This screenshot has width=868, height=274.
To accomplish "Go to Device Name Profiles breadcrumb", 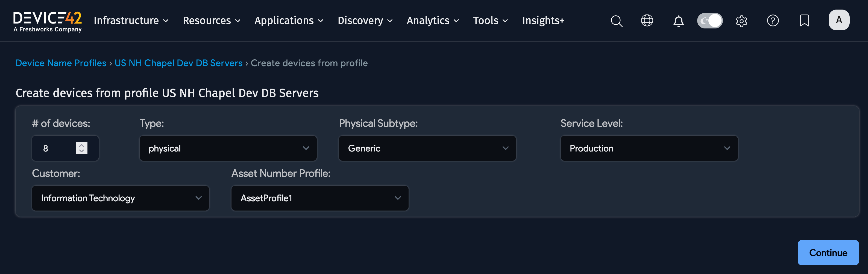I will (61, 63).
